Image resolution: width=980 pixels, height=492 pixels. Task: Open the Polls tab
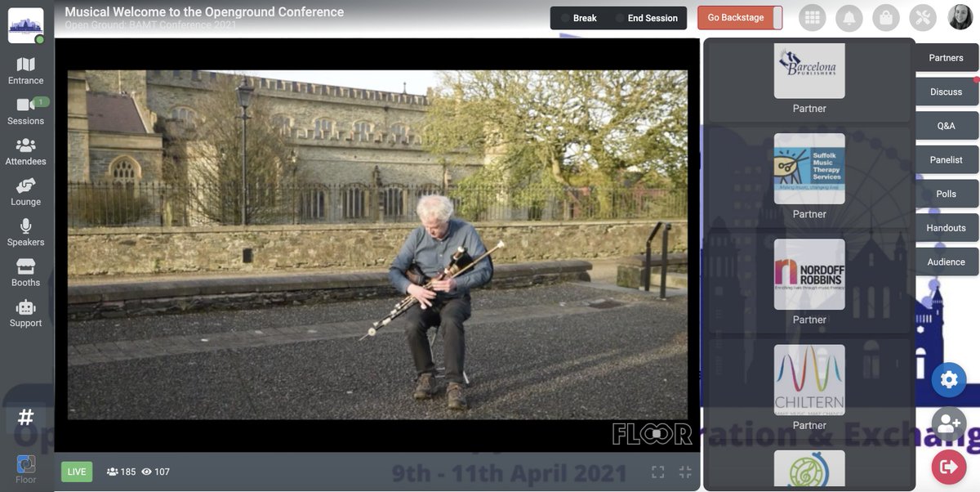point(946,194)
